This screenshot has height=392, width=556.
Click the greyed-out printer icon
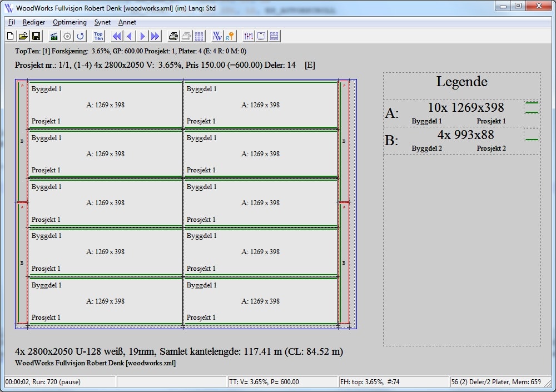tap(186, 36)
